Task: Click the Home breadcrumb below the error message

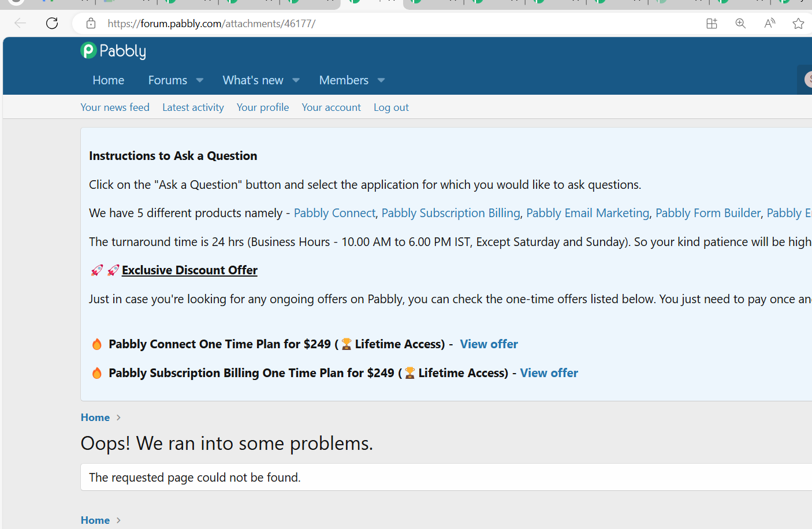Action: click(x=95, y=520)
